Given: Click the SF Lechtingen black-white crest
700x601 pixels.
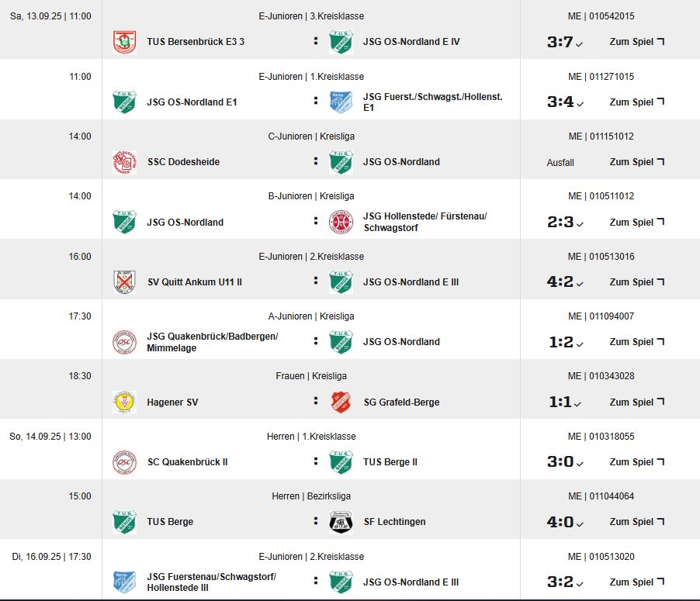Looking at the screenshot, I should (341, 522).
